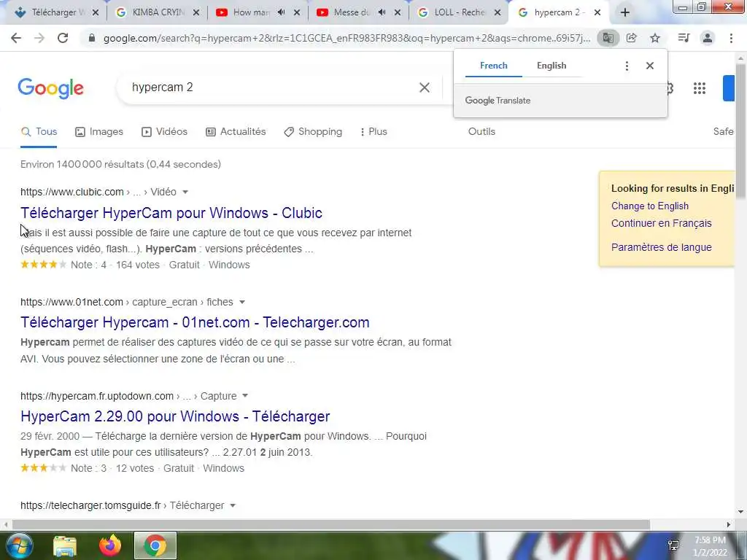
Task: Click the horizontal scrollbar thumb
Action: click(x=331, y=525)
